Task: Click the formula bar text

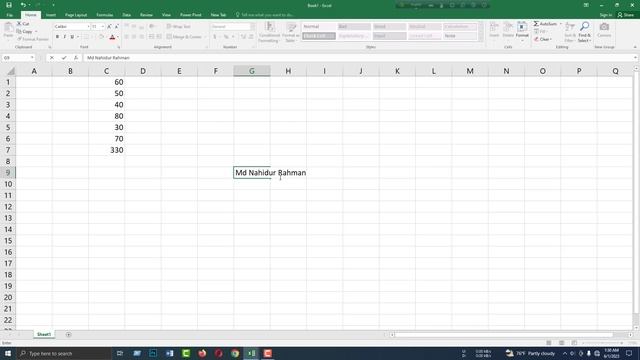Action: [108, 58]
